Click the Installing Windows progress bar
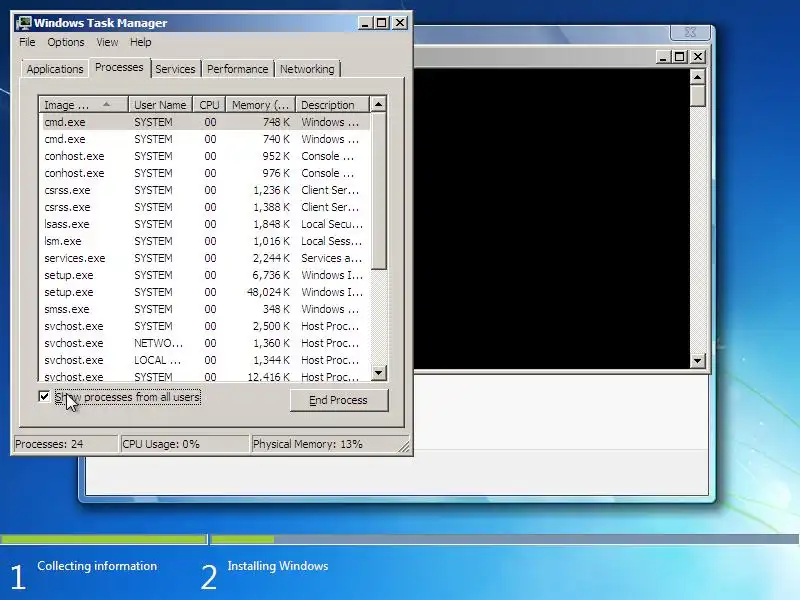The width and height of the screenshot is (800, 600). [x=505, y=539]
